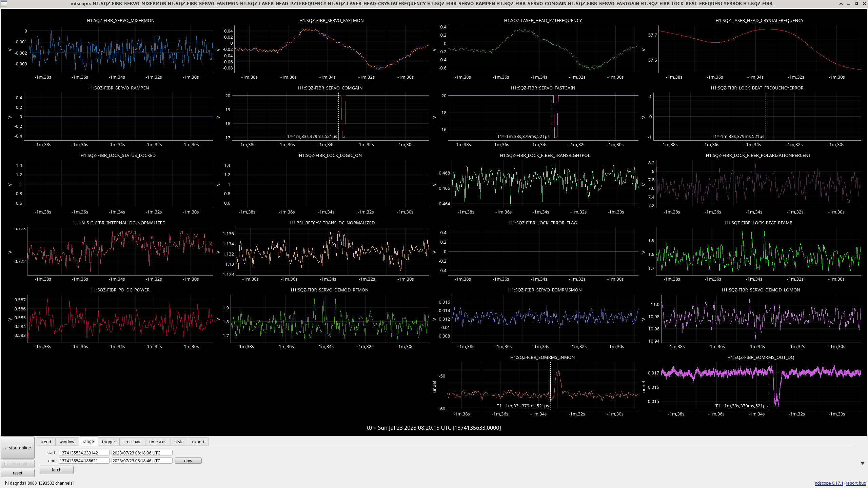This screenshot has width=868, height=488.
Task: Select the H1:SQZ-FIBR_EOMRMS_OUT_DQ plot title
Action: (761, 357)
